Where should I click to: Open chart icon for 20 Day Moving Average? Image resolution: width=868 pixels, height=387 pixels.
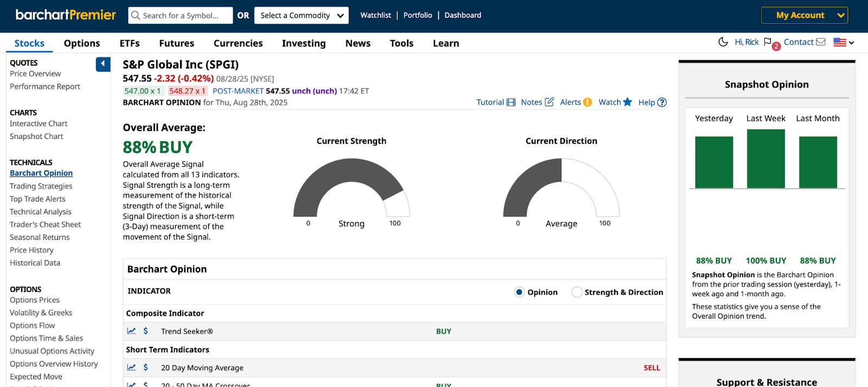point(131,367)
